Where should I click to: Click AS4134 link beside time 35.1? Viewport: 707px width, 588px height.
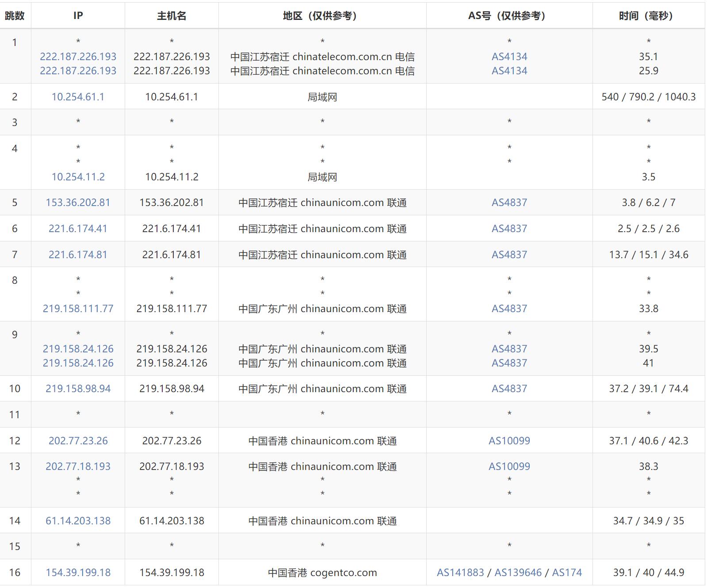coord(509,57)
